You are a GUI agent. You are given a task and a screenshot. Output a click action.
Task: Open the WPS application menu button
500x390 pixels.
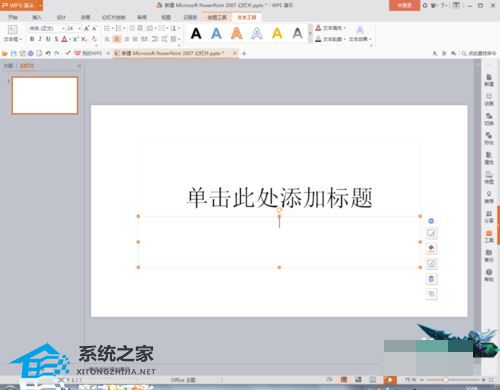(21, 5)
